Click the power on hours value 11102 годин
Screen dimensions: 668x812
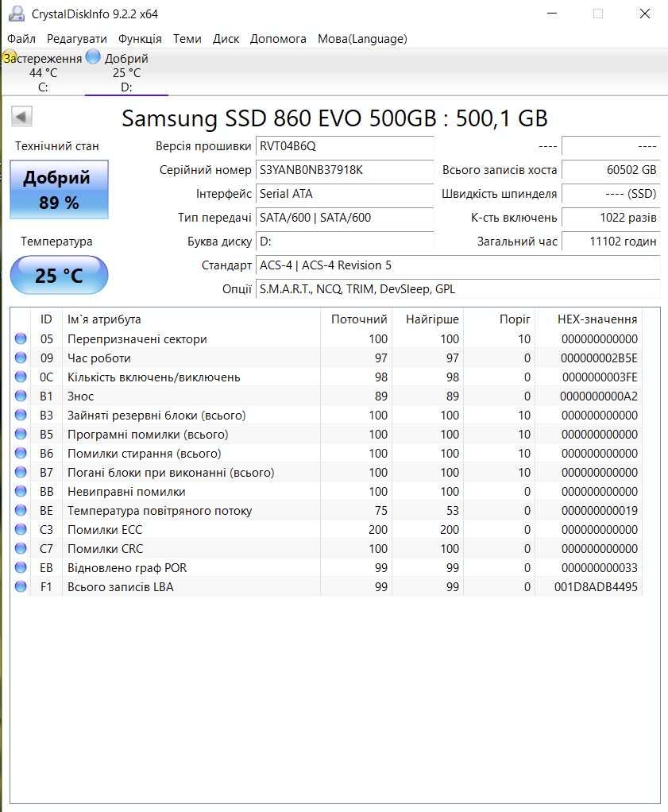coord(611,242)
